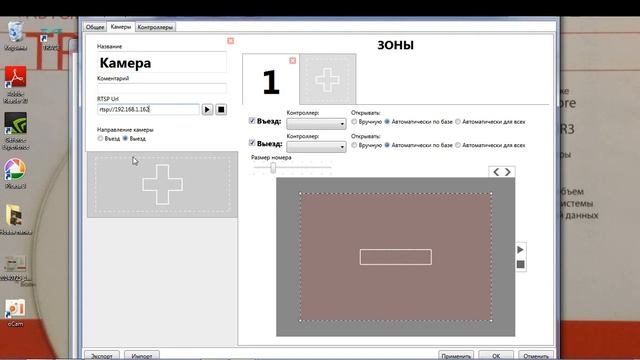
Task: Choose Вручную for the Выезд row
Action: pos(354,145)
